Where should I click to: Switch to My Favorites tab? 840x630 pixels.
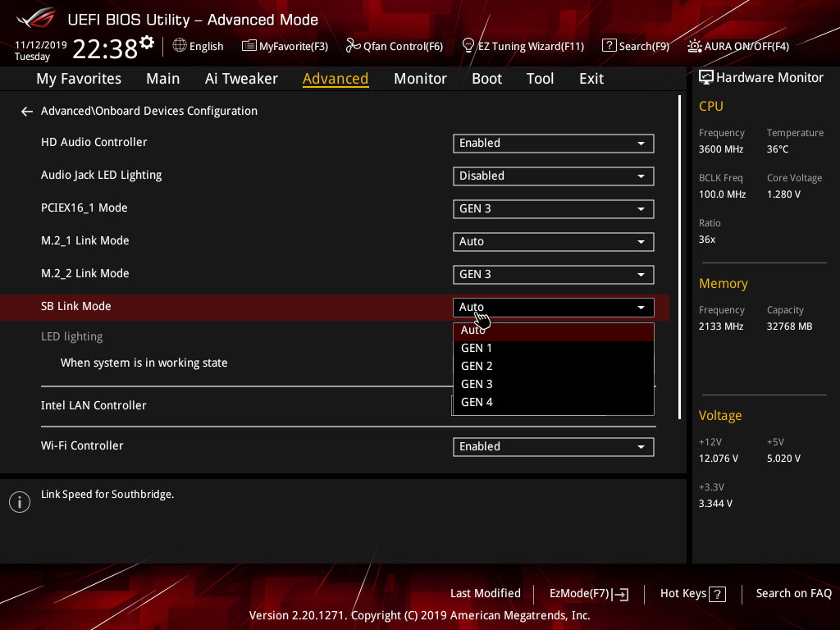(79, 79)
